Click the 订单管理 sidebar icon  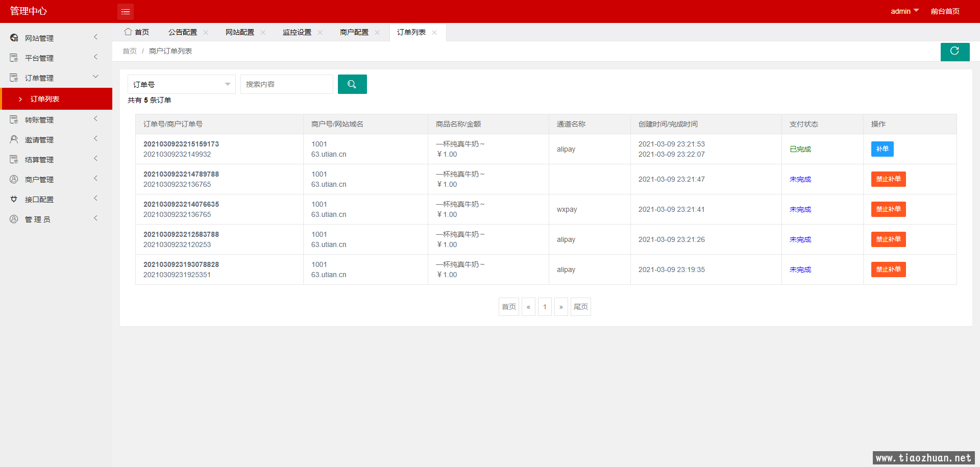click(x=14, y=78)
